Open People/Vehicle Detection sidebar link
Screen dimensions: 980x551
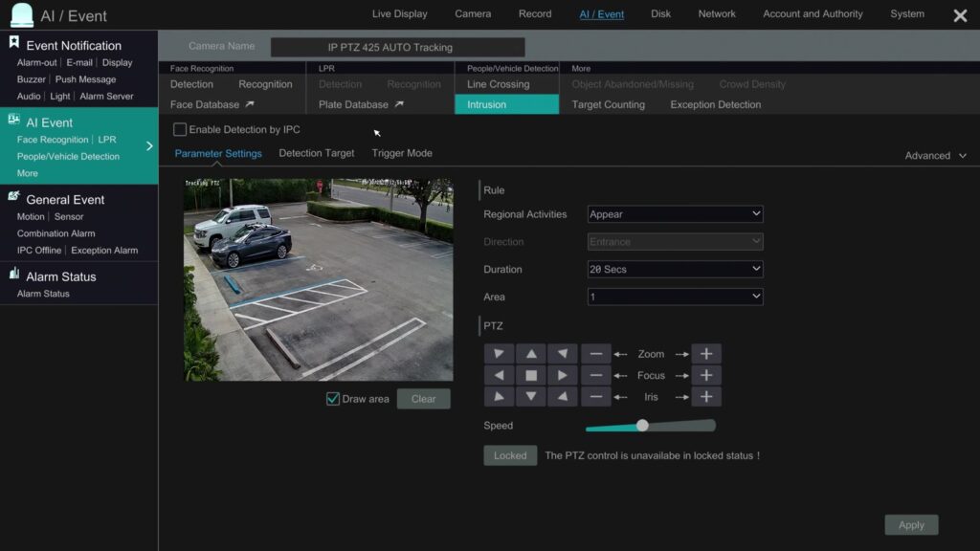pyautogui.click(x=68, y=156)
